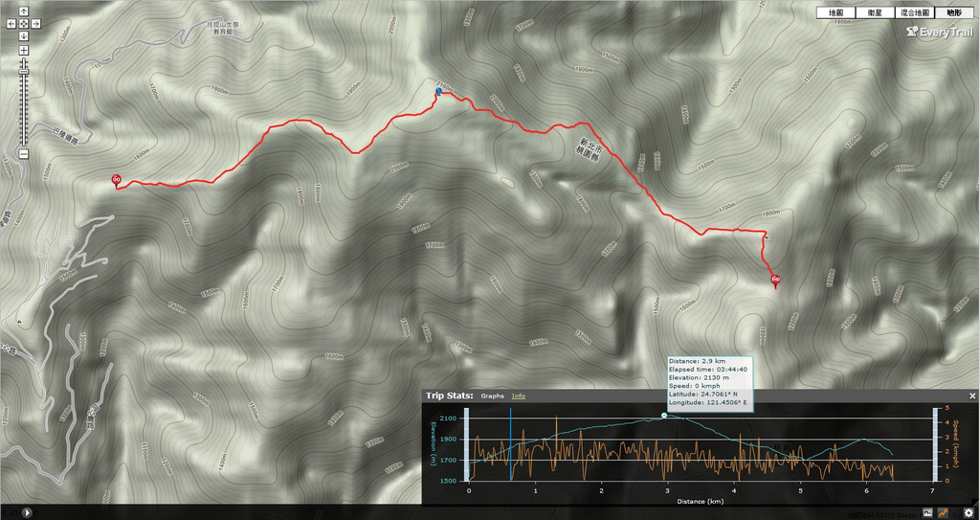This screenshot has width=980, height=520.
Task: Click the "Distance: 2.9 km" tooltip line
Action: (x=697, y=361)
